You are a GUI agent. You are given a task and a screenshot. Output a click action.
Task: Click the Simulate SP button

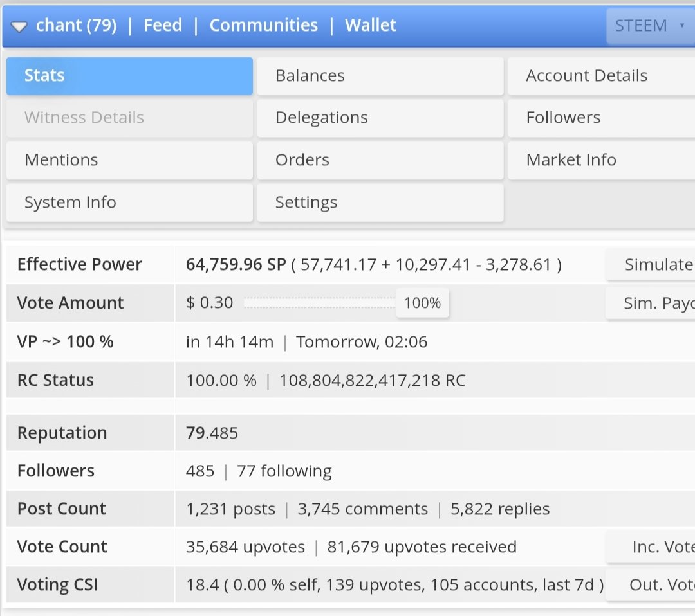point(650,264)
